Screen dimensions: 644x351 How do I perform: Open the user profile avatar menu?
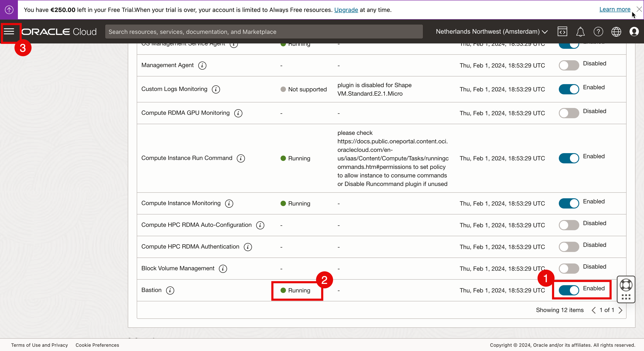pyautogui.click(x=634, y=32)
